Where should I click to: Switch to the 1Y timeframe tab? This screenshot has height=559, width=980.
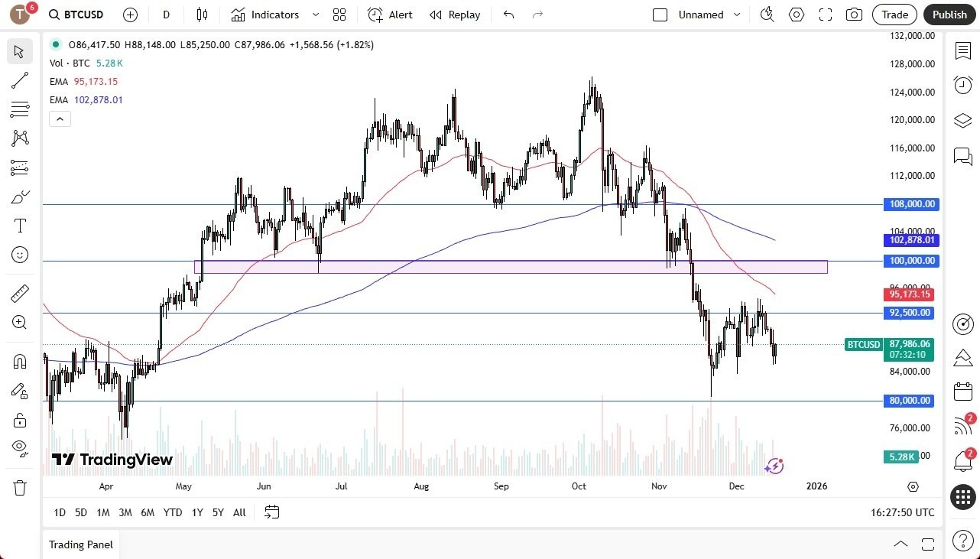pos(196,512)
